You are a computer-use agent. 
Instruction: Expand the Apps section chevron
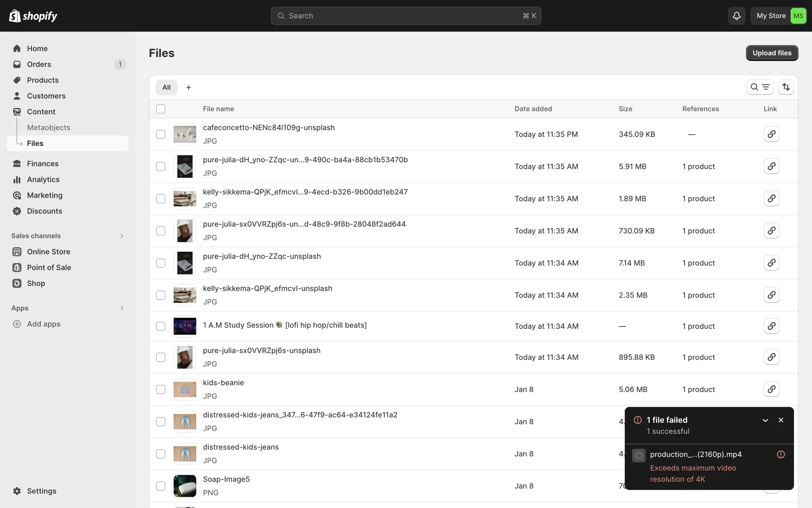point(122,308)
